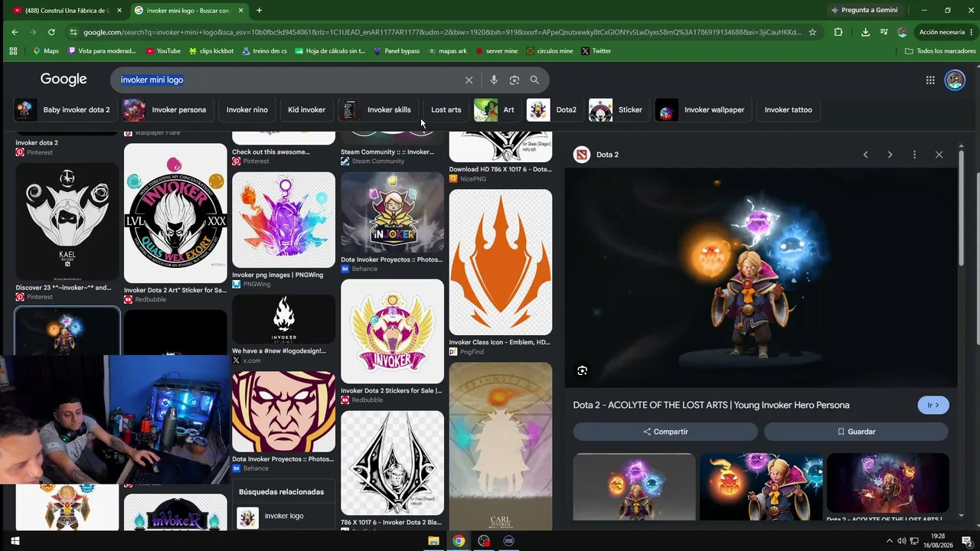Open the Maps bookmark
Viewport: 980px width, 551px height.
tap(46, 51)
